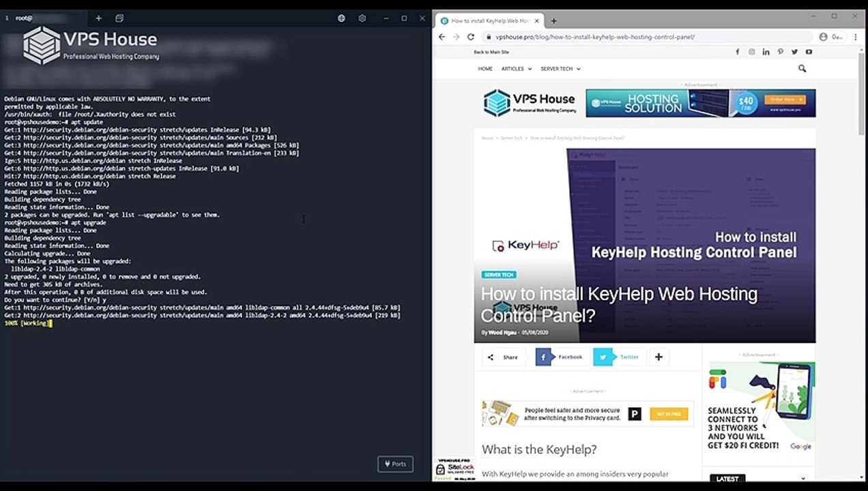Open a new browser tab
The width and height of the screenshot is (868, 491).
click(553, 21)
